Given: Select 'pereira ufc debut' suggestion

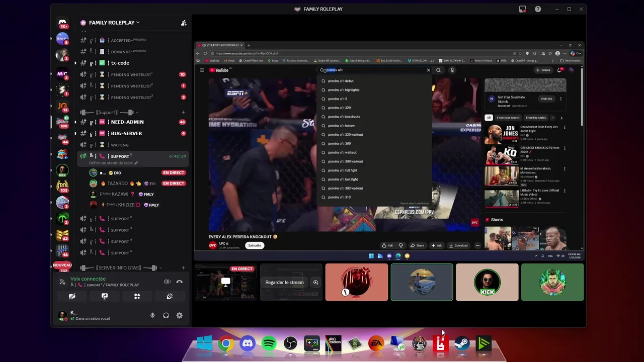Looking at the screenshot, I should click(x=341, y=81).
